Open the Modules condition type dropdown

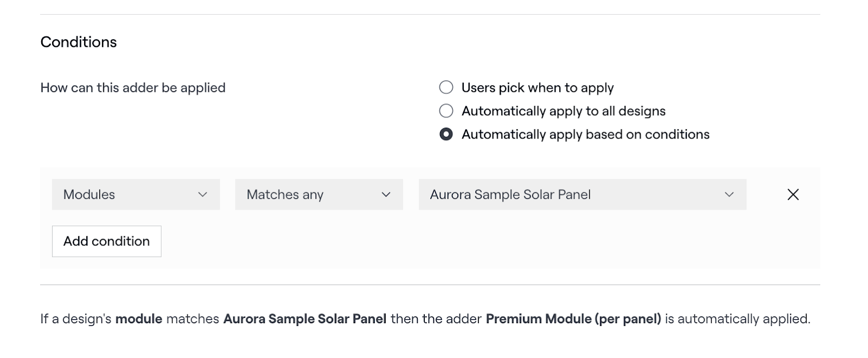(136, 194)
